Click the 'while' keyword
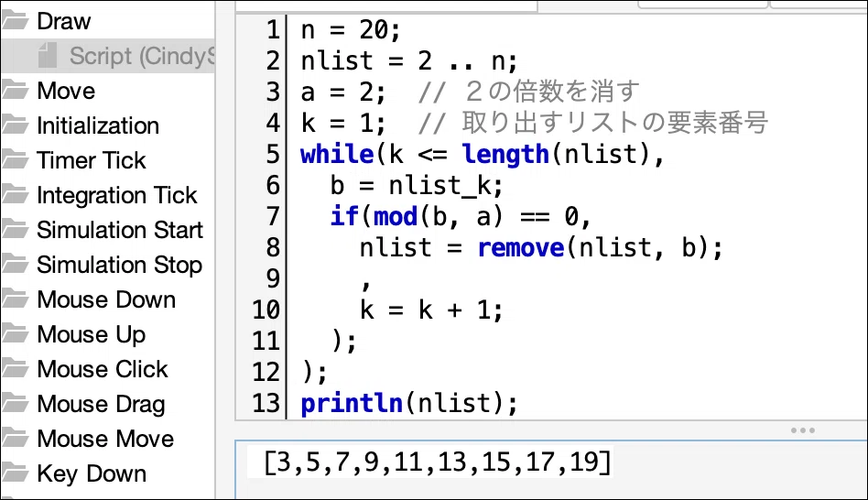The image size is (868, 500). tap(337, 154)
